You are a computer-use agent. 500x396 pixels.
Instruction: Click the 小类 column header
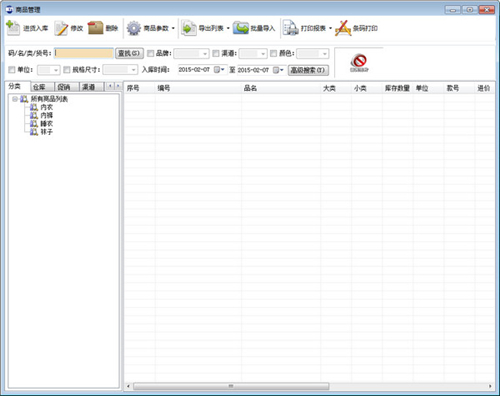coord(367,88)
